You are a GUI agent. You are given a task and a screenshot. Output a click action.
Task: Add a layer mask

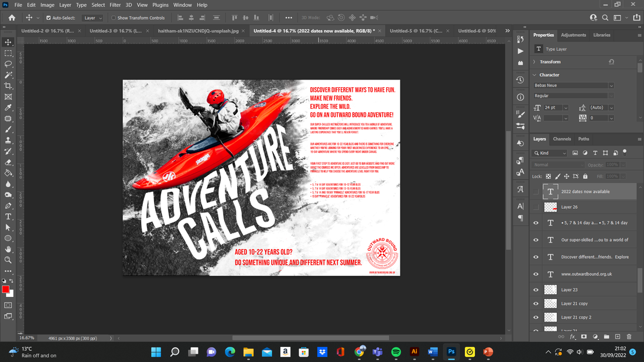[x=584, y=336]
